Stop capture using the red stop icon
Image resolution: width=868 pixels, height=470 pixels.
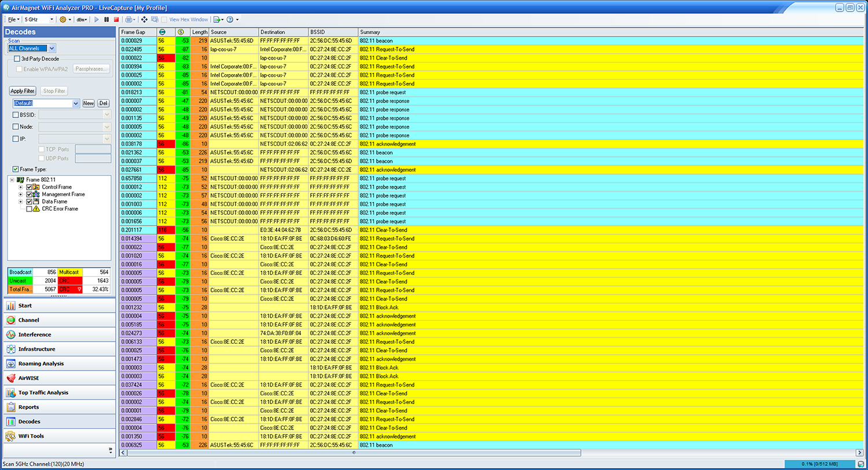(x=116, y=20)
